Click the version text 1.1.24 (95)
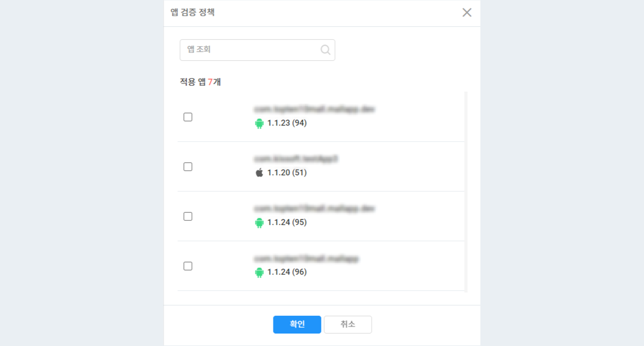 (287, 222)
